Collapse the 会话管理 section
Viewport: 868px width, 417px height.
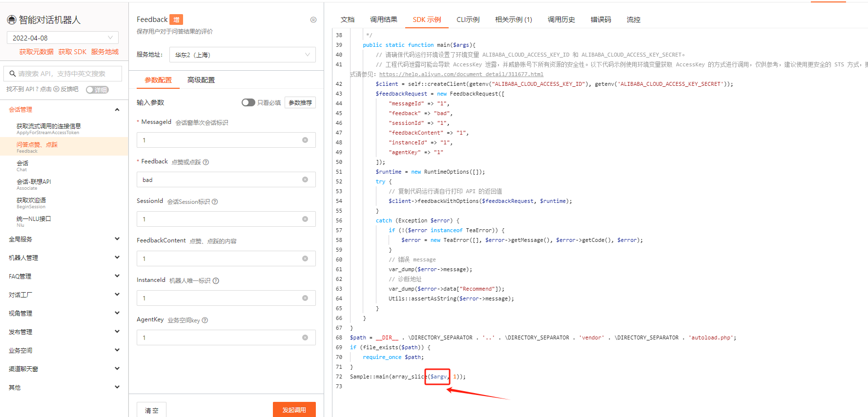tap(117, 109)
